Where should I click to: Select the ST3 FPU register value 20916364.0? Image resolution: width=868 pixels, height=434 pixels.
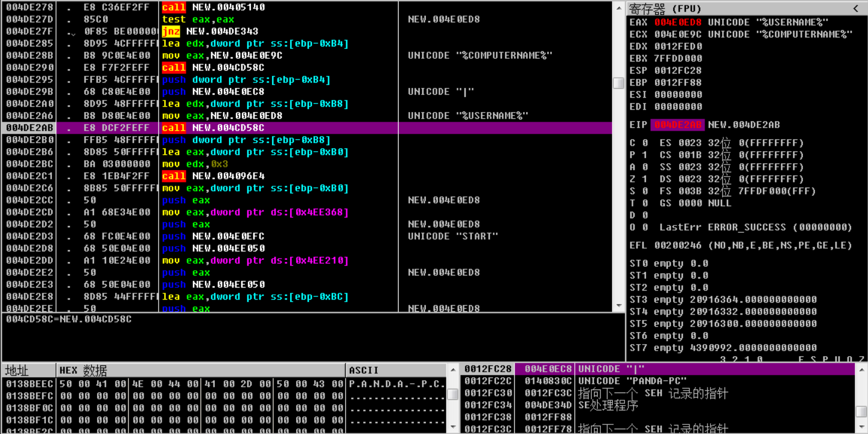pos(753,300)
